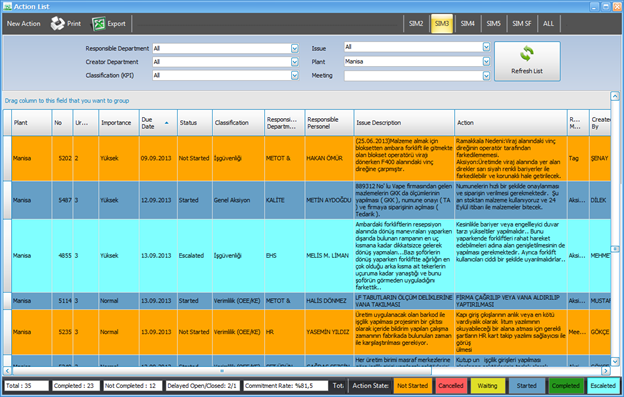Image resolution: width=624 pixels, height=397 pixels.
Task: Open the Responsible Department dropdown
Action: (x=294, y=49)
